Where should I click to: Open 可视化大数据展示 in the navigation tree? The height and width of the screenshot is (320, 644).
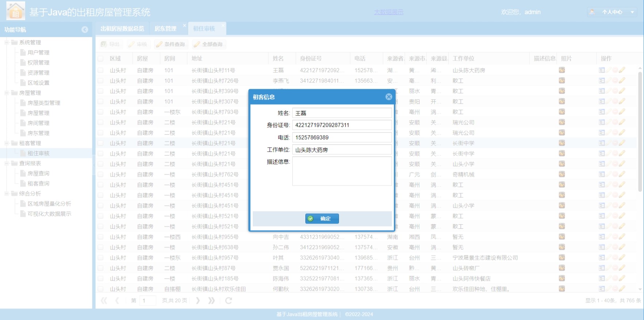pos(49,214)
